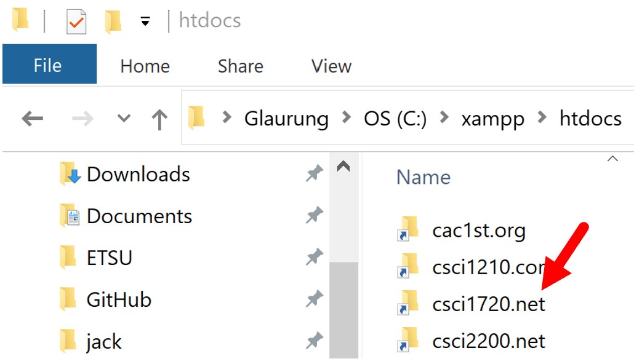The height and width of the screenshot is (364, 634).
Task: Switch to the Home ribbon tab
Action: point(145,66)
